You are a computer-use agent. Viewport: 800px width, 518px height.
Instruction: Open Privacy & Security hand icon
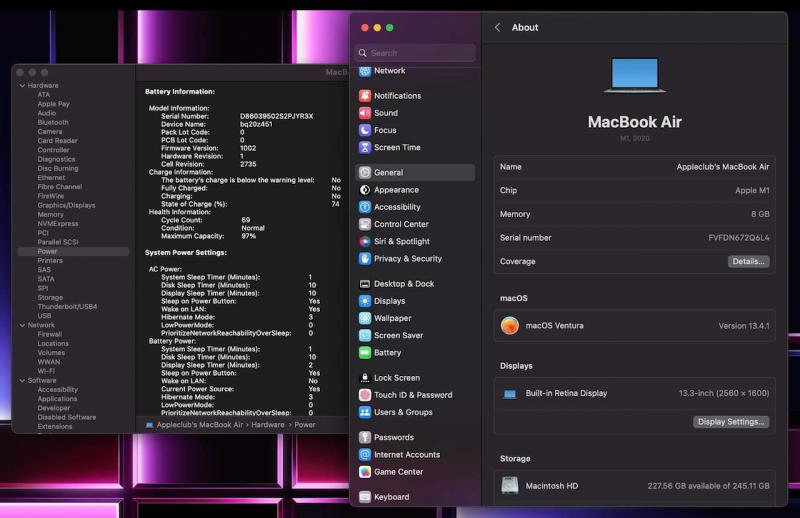[364, 259]
